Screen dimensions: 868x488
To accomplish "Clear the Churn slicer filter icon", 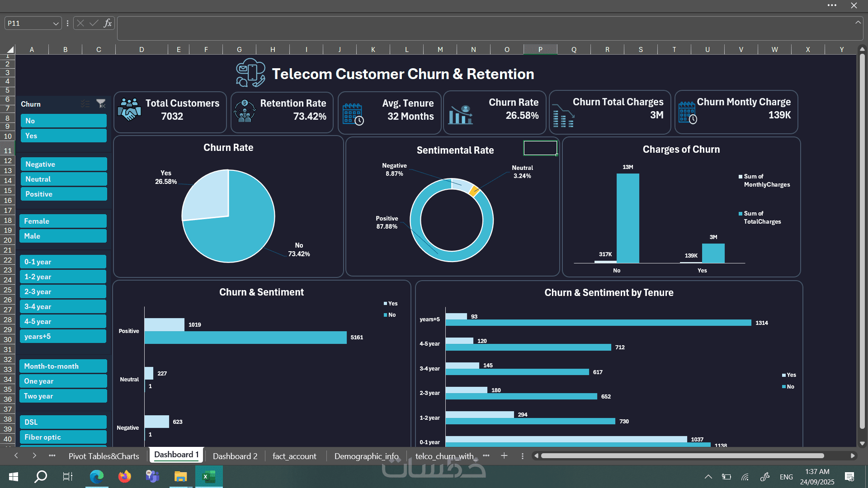I will (x=101, y=104).
